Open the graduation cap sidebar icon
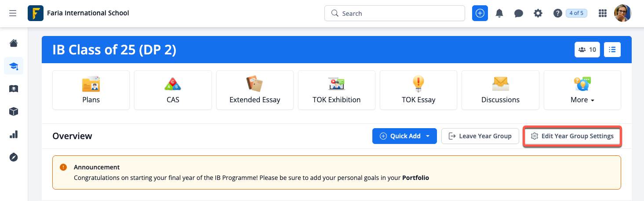644x201 pixels. pyautogui.click(x=14, y=66)
